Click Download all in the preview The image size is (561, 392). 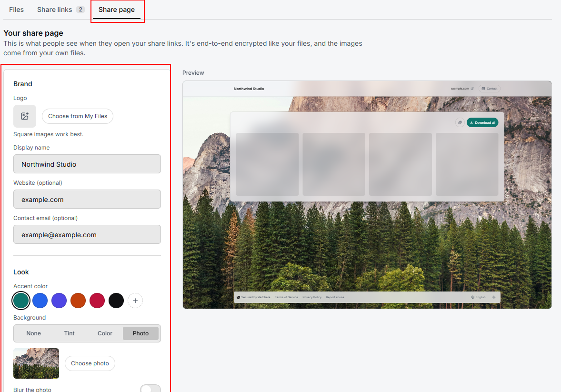click(x=482, y=122)
